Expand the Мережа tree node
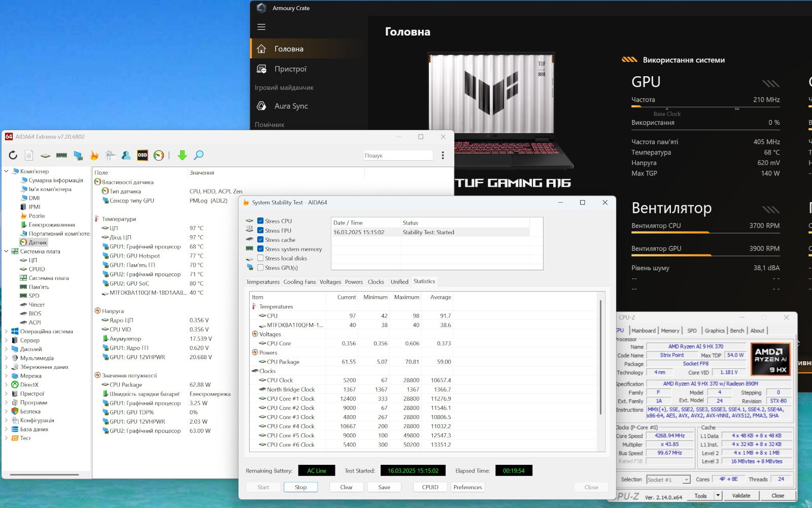 click(7, 376)
